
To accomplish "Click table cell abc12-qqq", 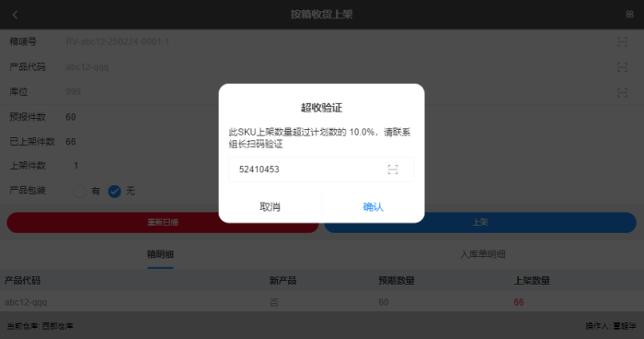I will tap(26, 302).
